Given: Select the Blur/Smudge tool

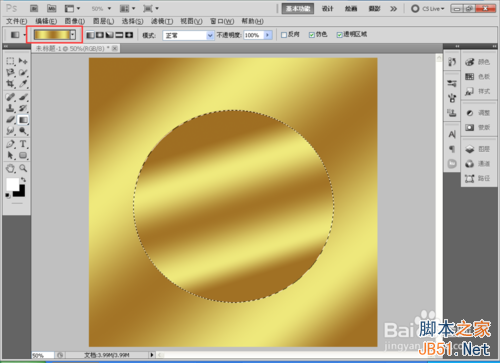Looking at the screenshot, I should pyautogui.click(x=10, y=131).
